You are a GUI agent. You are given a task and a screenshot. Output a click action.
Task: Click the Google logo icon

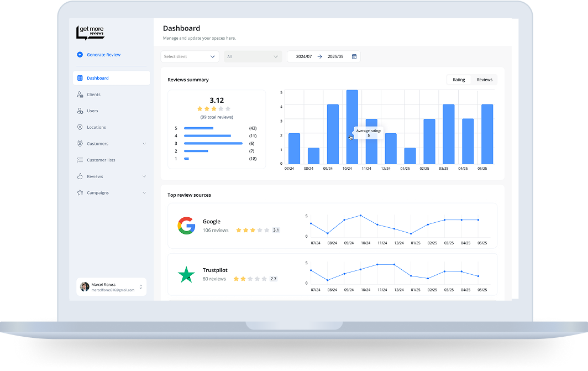pos(186,226)
